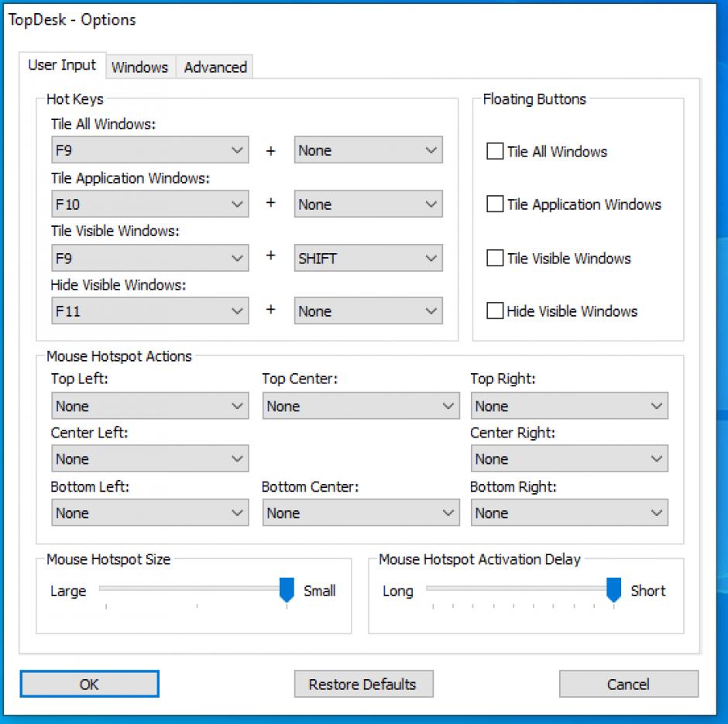Open the Top Center hotspot dropdown
This screenshot has height=724, width=728.
coord(361,406)
